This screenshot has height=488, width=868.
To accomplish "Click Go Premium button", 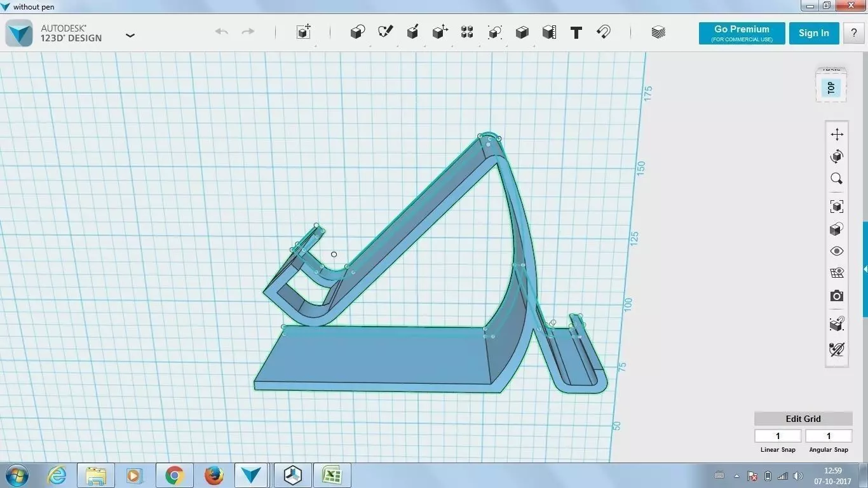I will pos(742,34).
